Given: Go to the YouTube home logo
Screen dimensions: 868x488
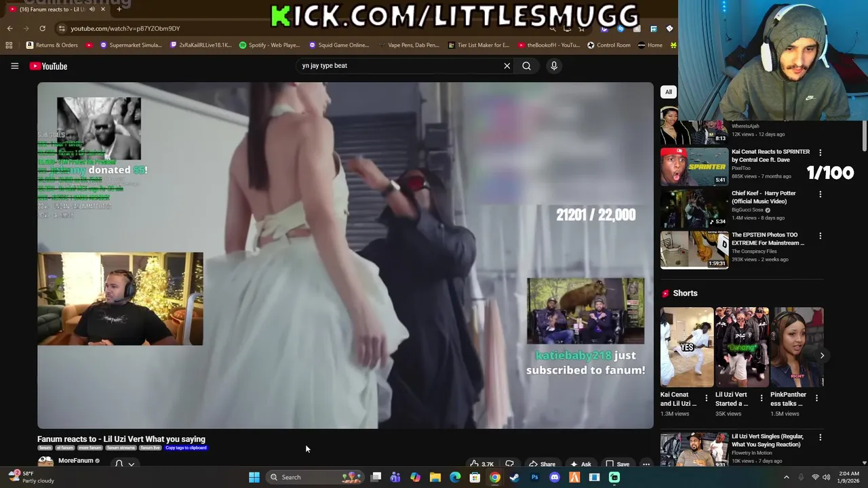Looking at the screenshot, I should pyautogui.click(x=48, y=66).
